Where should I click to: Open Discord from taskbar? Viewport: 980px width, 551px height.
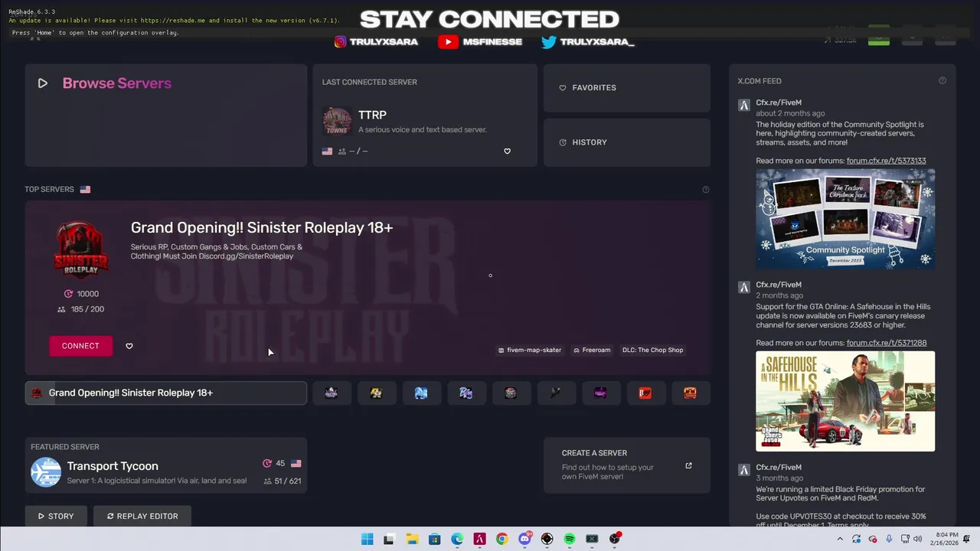coord(524,539)
